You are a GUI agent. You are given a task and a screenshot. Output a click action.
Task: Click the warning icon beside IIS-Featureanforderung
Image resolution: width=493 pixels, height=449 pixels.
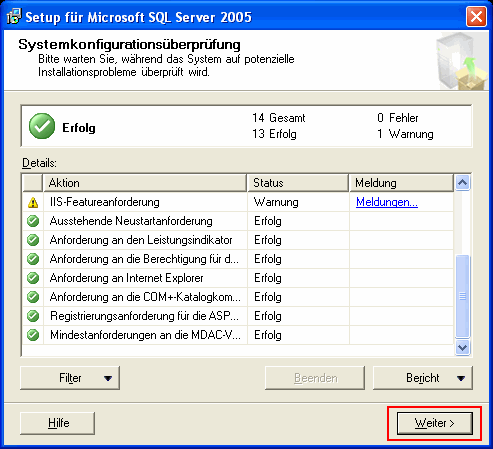33,202
